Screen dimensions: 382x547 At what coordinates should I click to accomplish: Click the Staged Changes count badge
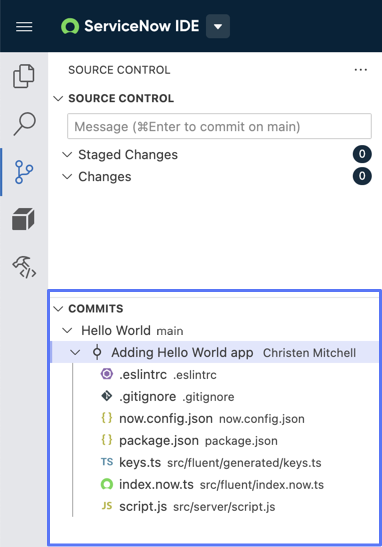(362, 154)
